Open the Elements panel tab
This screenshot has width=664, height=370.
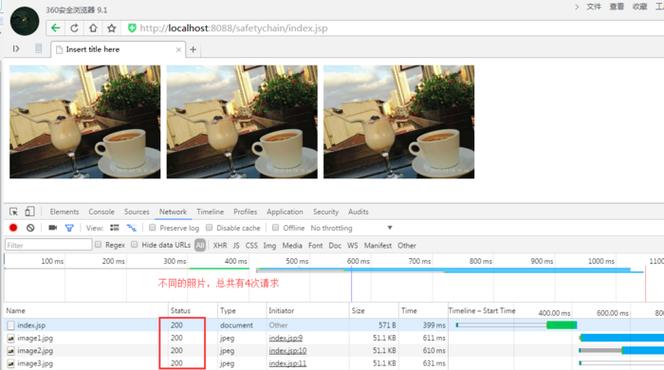point(64,212)
